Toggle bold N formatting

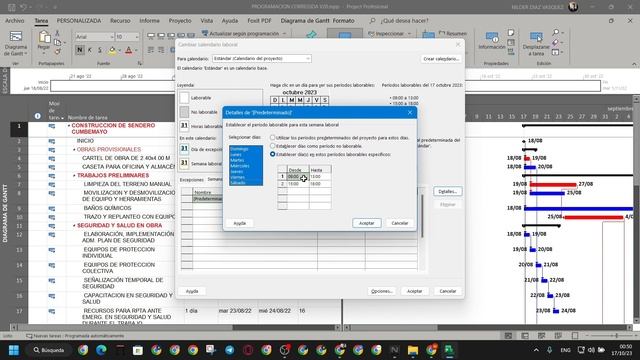click(80, 50)
